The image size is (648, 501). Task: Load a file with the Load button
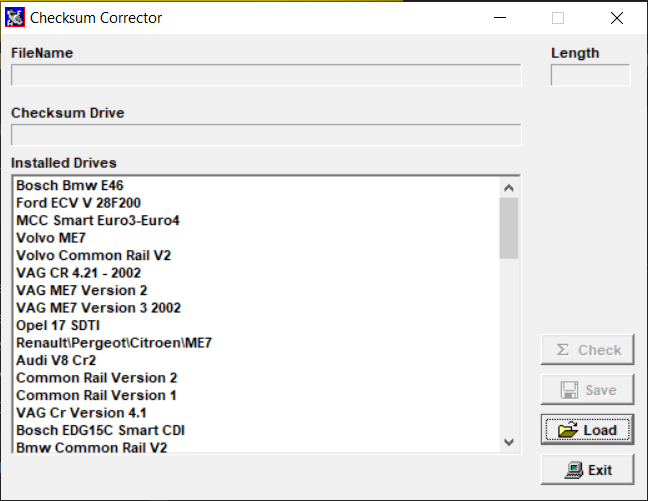click(x=587, y=430)
